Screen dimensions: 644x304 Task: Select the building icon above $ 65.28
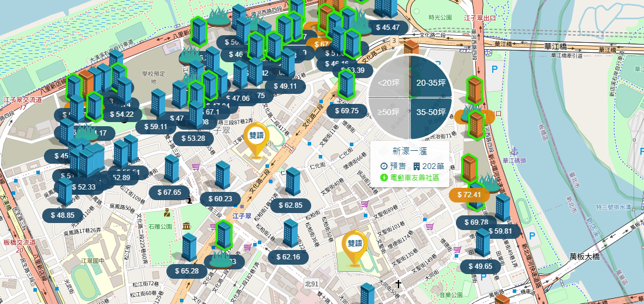(189, 248)
